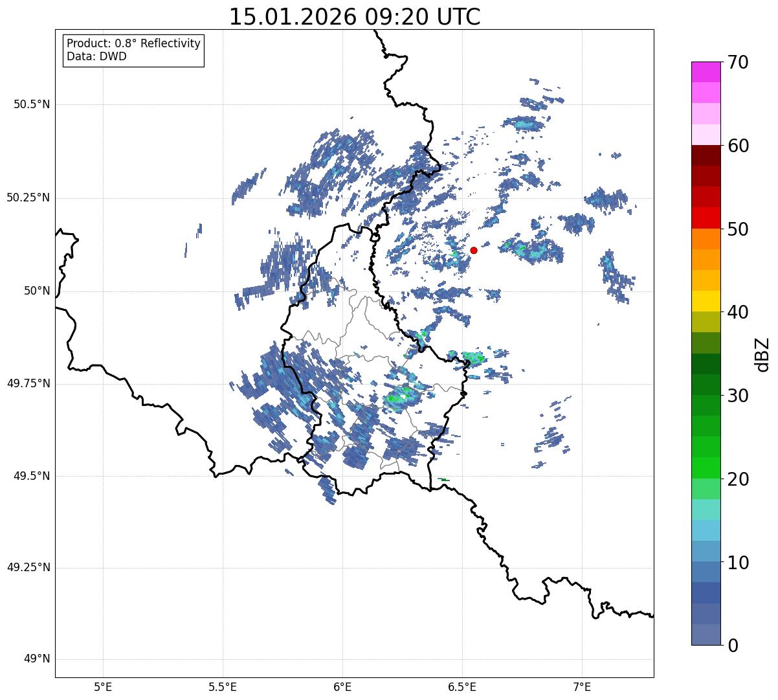Click the colorbar label "0"
The width and height of the screenshot is (778, 700).
[x=732, y=646]
